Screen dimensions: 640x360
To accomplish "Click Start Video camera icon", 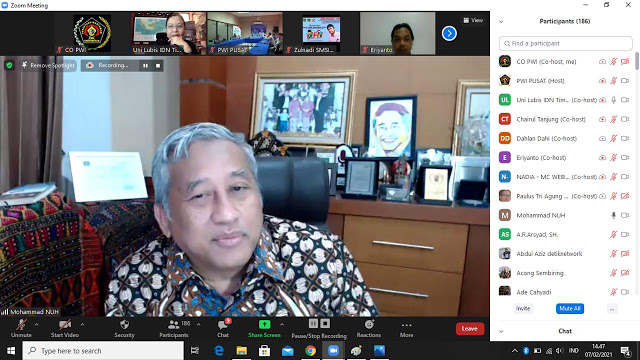I will 64,324.
